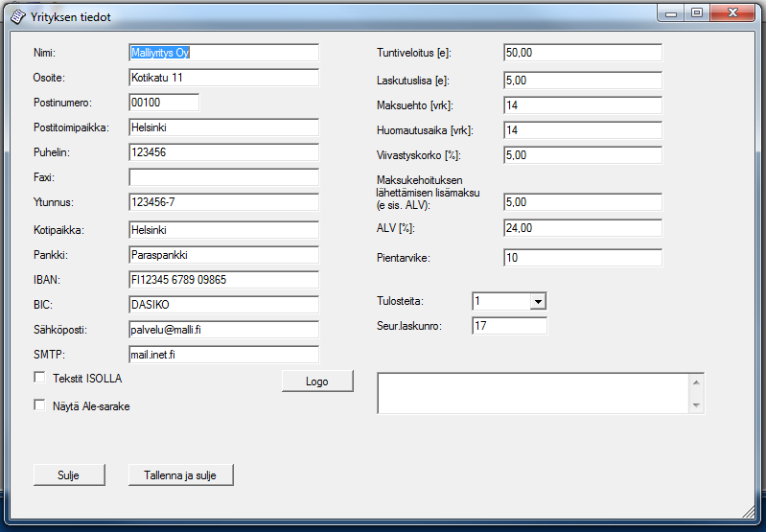Focus the Seur.laskunro field 17
766x532 pixels.
509,325
